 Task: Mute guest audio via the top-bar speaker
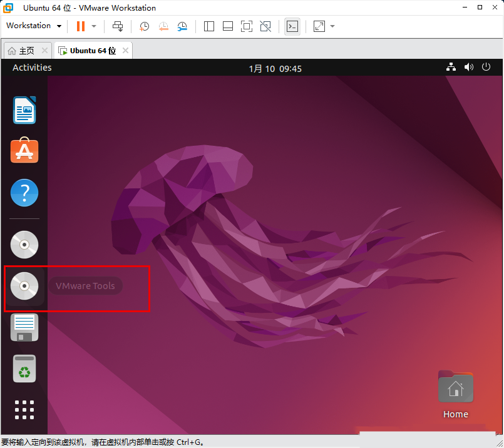click(x=468, y=67)
